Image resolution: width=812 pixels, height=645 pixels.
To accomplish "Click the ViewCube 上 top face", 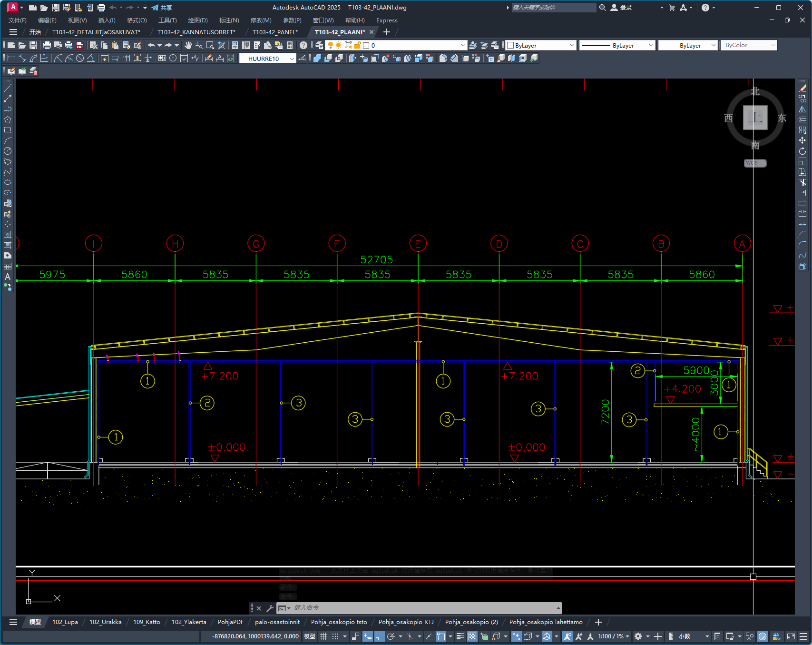I will click(755, 118).
